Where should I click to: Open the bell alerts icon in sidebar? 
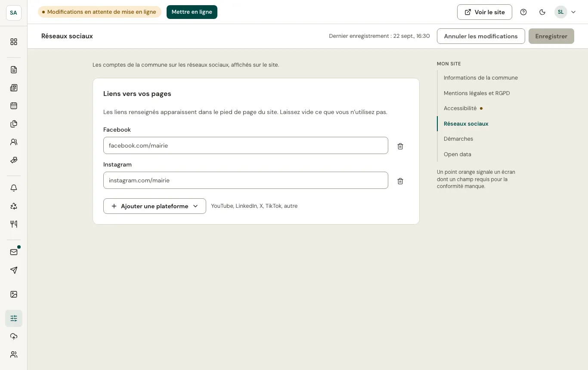[14, 188]
